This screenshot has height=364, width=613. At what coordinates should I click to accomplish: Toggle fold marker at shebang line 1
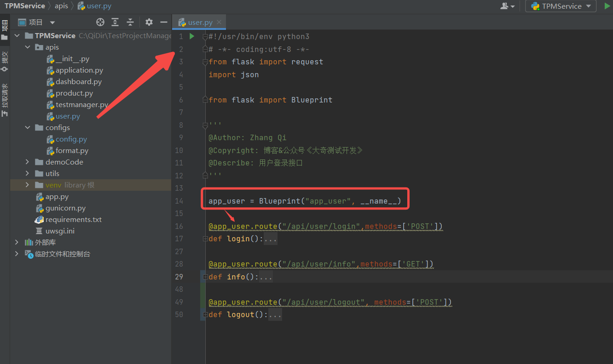click(205, 37)
